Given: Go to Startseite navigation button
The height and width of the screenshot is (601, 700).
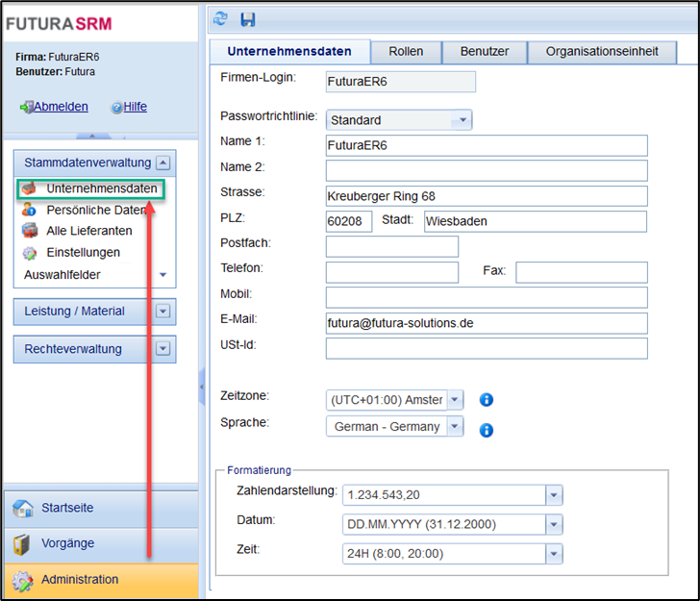Looking at the screenshot, I should [67, 508].
